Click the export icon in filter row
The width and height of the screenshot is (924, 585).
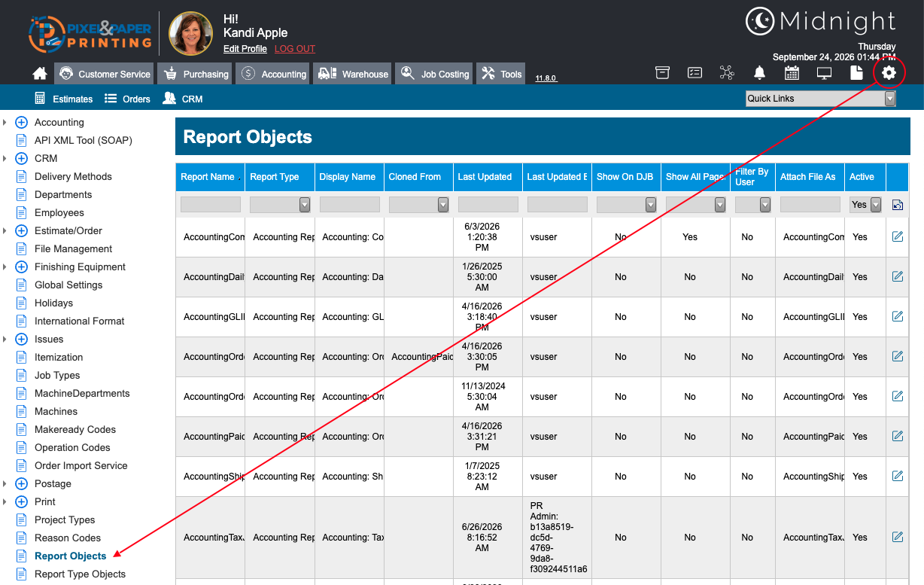point(897,205)
